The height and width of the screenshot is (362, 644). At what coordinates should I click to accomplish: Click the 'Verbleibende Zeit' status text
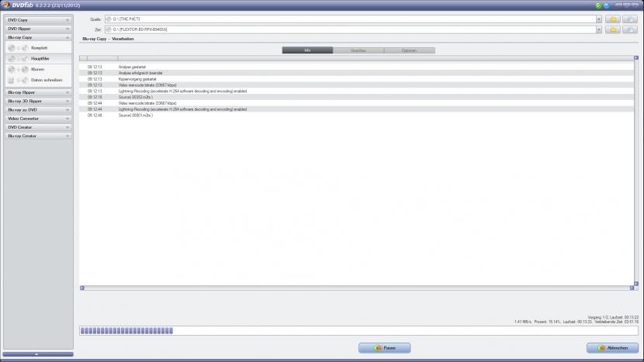[x=615, y=322]
